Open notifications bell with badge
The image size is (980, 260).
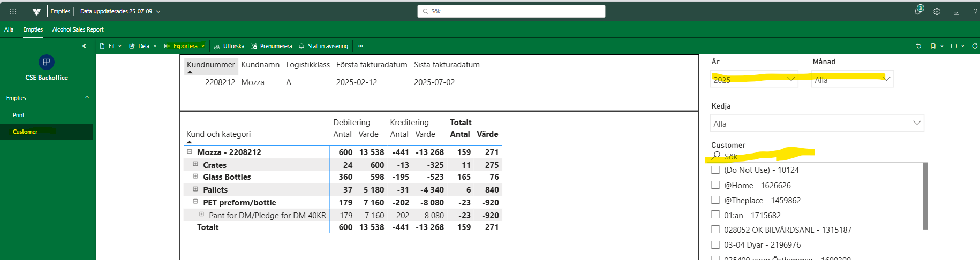pos(918,11)
